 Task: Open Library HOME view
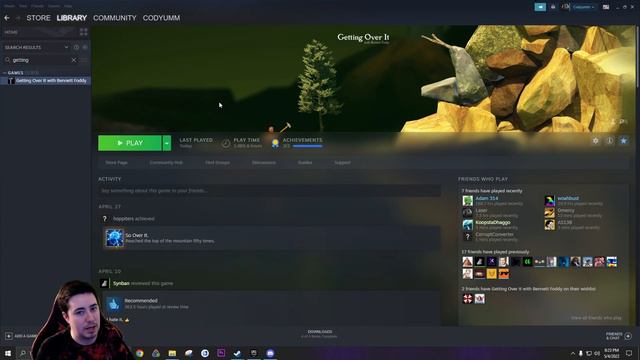click(11, 32)
